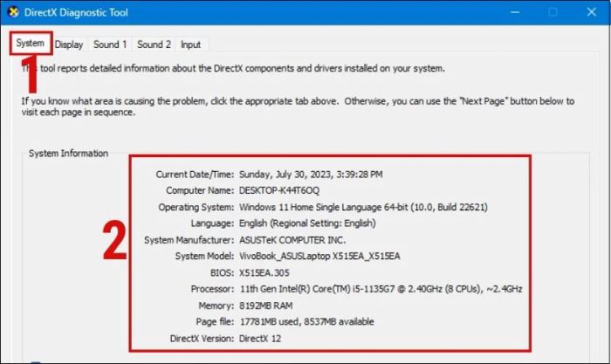Click the Memory label
This screenshot has width=611, height=364.
tap(216, 306)
